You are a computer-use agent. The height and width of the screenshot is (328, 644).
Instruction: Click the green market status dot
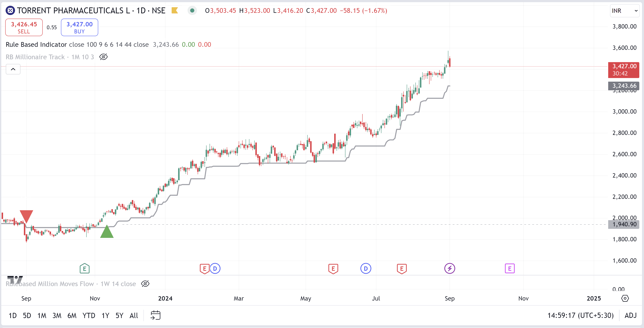pyautogui.click(x=192, y=10)
